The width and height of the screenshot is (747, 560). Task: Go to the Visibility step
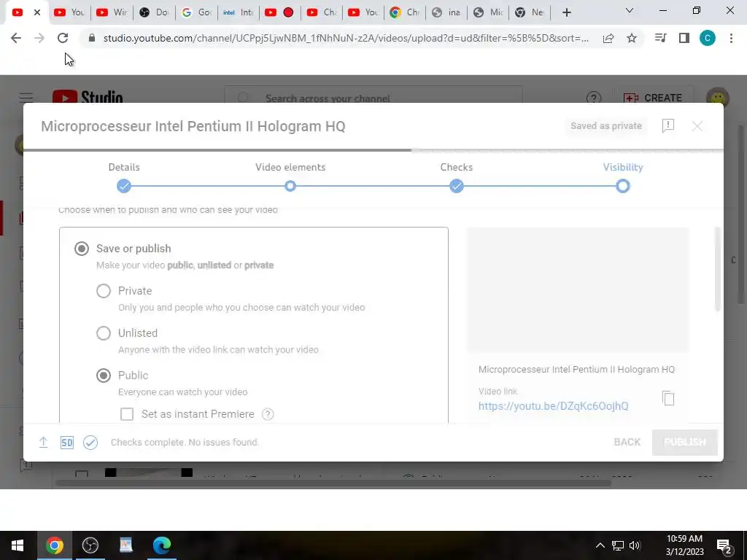coord(623,186)
